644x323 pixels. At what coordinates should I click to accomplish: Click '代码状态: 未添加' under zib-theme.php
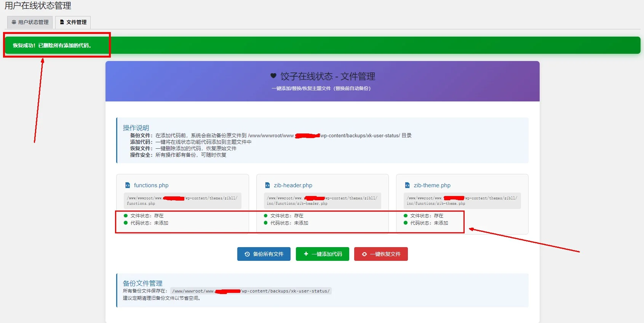point(429,223)
